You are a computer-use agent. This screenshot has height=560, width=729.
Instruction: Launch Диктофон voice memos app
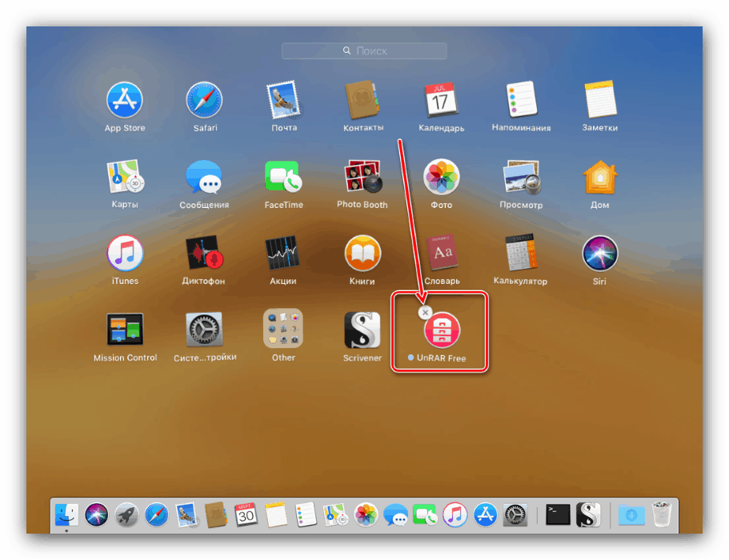203,253
